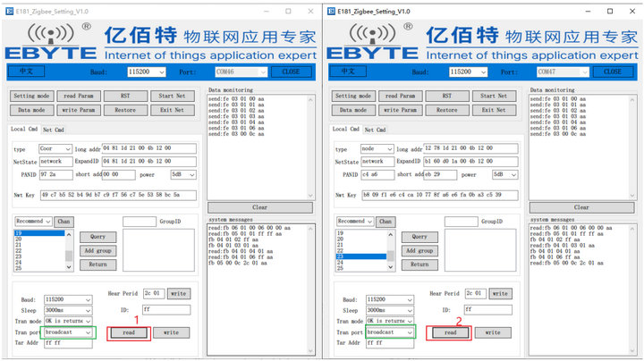Click write Param in right window

pyautogui.click(x=400, y=110)
